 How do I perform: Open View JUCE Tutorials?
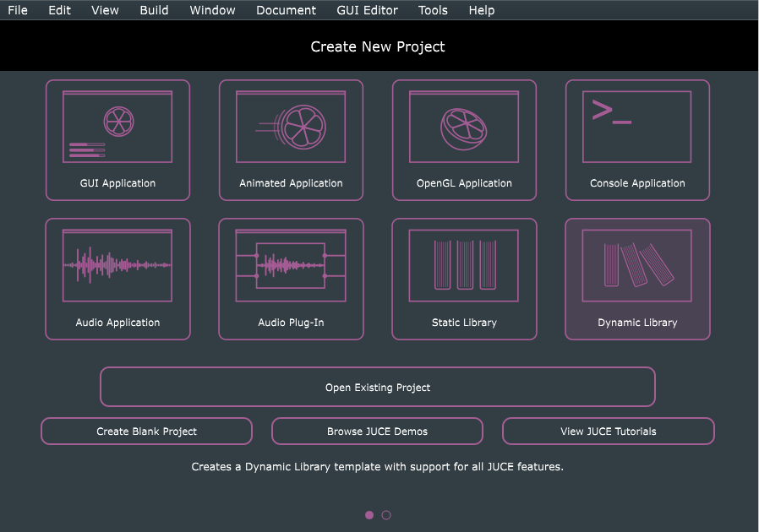coord(608,432)
